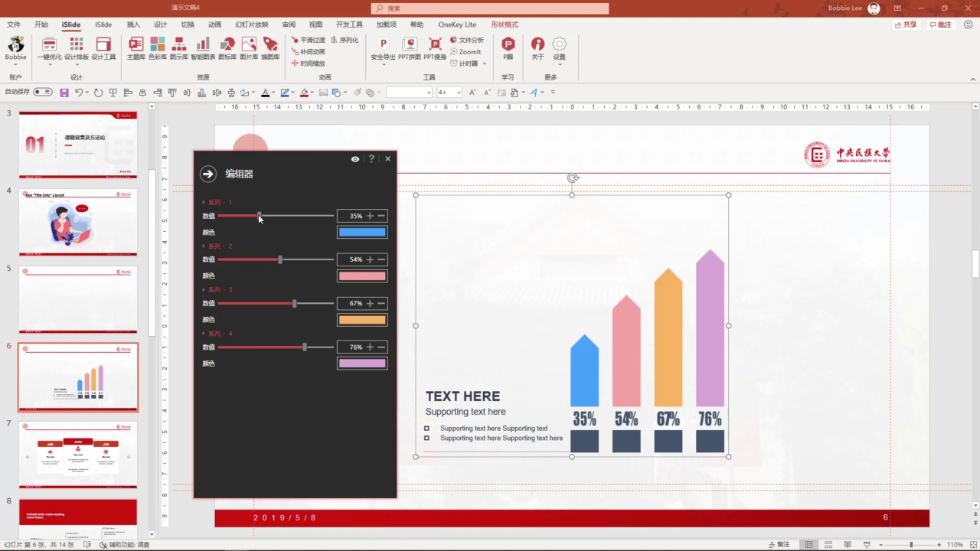Click the series 4 purple color swatch

click(x=362, y=364)
